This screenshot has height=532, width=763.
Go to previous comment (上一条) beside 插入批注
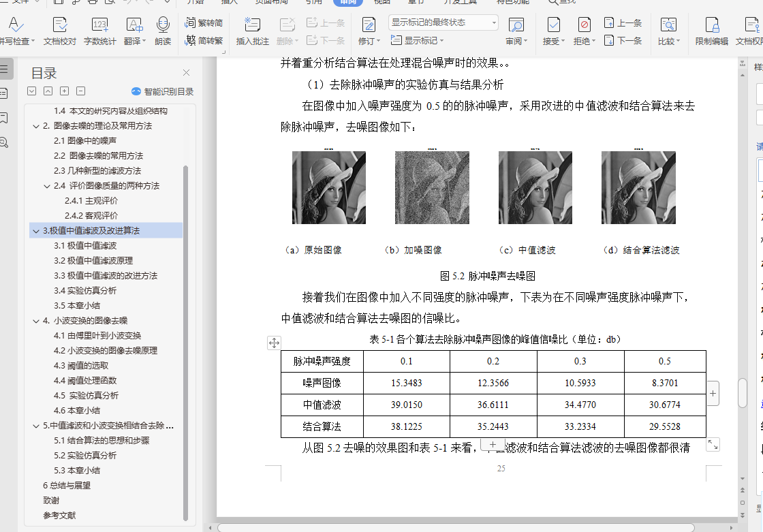(326, 22)
